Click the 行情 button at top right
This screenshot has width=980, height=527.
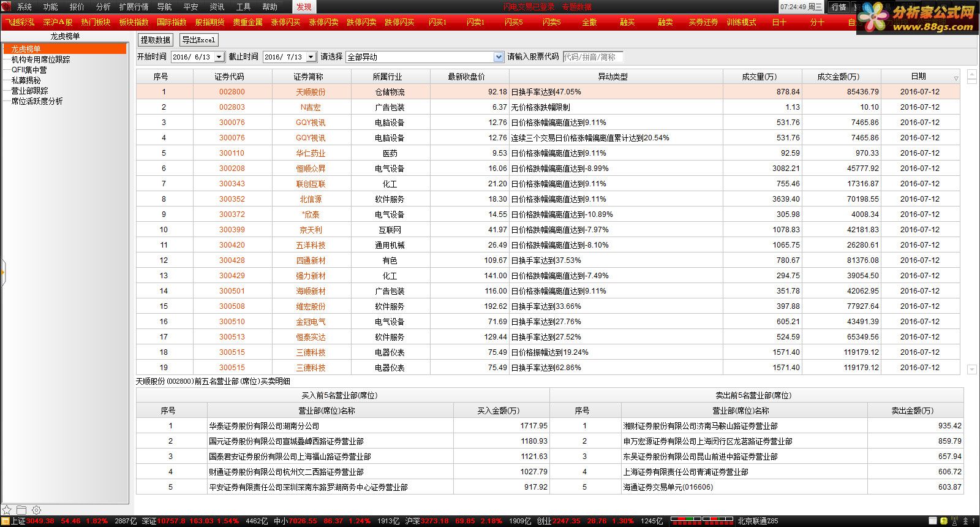click(839, 7)
